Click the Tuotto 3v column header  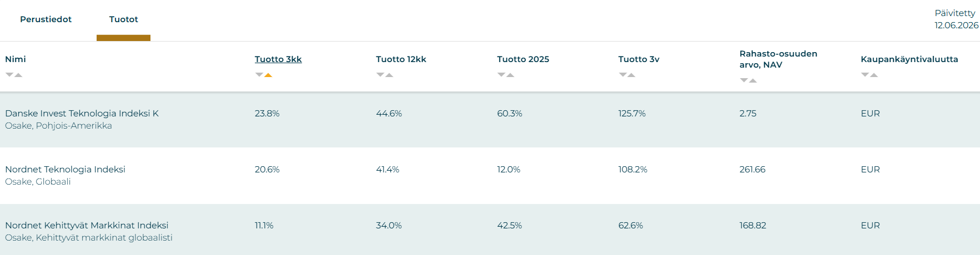coord(639,59)
